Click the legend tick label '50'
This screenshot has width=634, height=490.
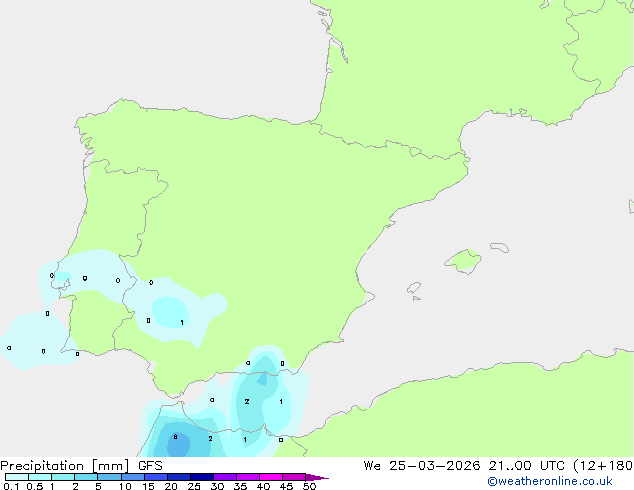coord(309,486)
